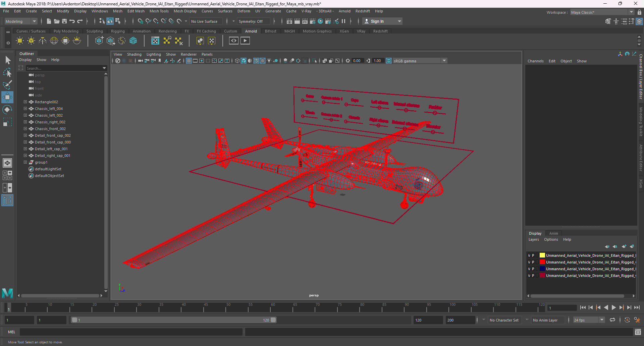Toggle visibility V of yellow layer
This screenshot has width=644, height=346.
pos(529,255)
